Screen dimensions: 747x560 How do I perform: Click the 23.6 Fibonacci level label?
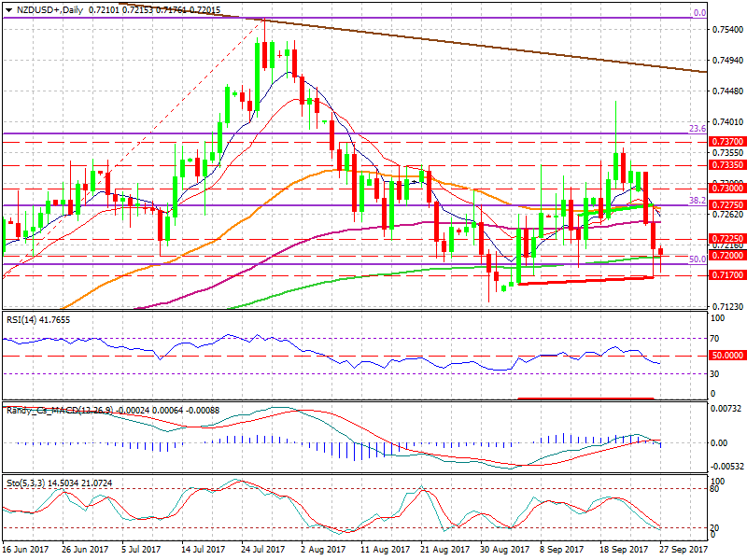click(x=696, y=129)
